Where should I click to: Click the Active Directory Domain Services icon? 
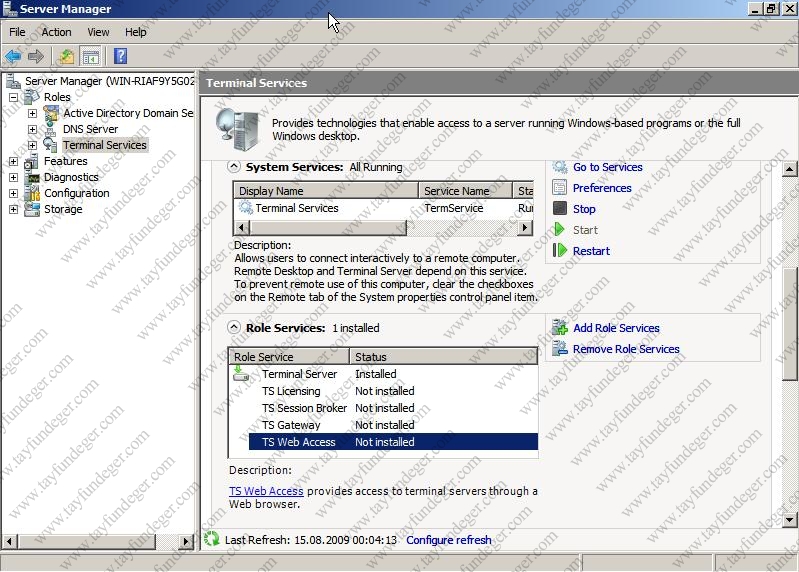(51, 113)
